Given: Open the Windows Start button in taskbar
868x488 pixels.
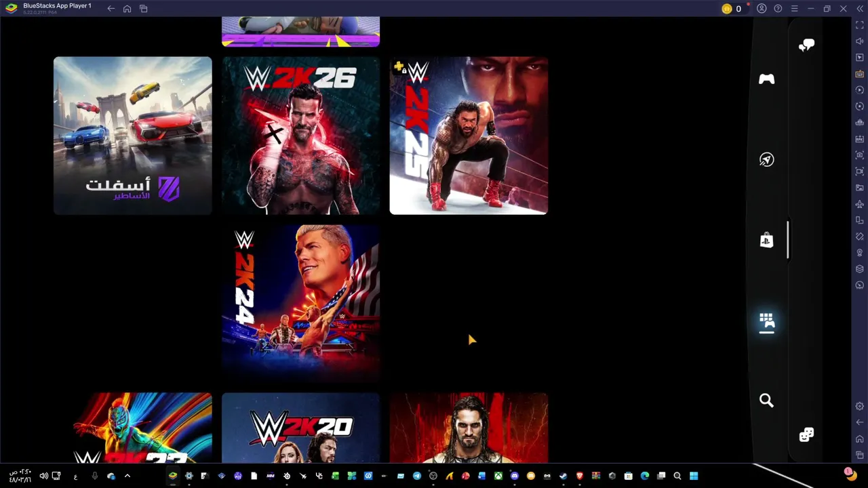Looking at the screenshot, I should click(693, 476).
